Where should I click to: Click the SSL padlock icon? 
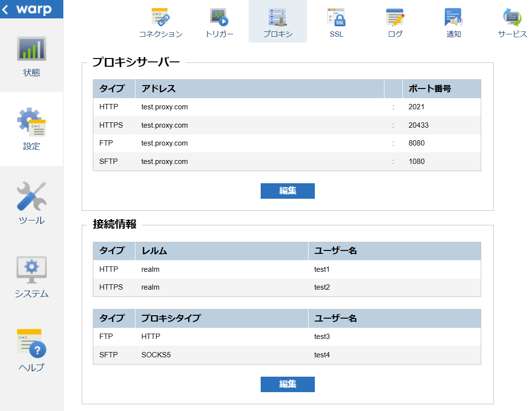click(337, 17)
